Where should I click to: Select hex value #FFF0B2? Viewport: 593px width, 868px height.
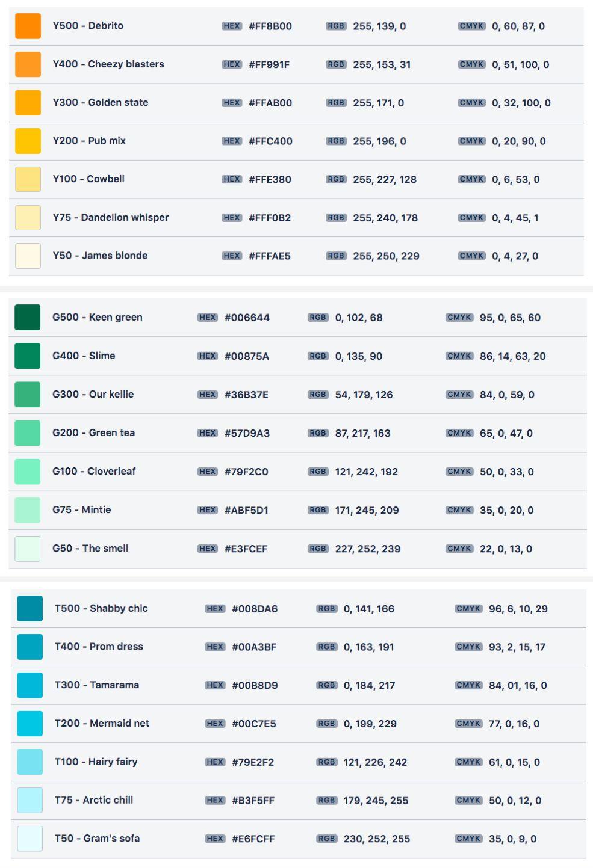[x=270, y=218]
